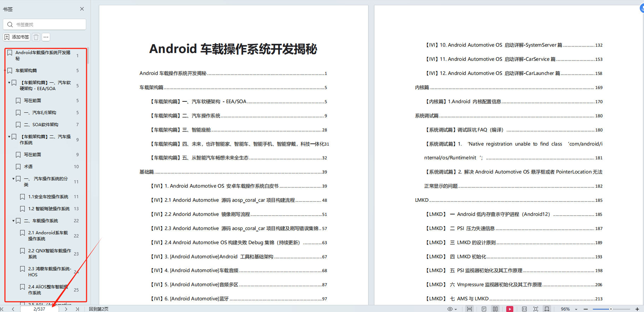Click the fit-page full screen icon
644x312 pixels.
[x=536, y=309]
